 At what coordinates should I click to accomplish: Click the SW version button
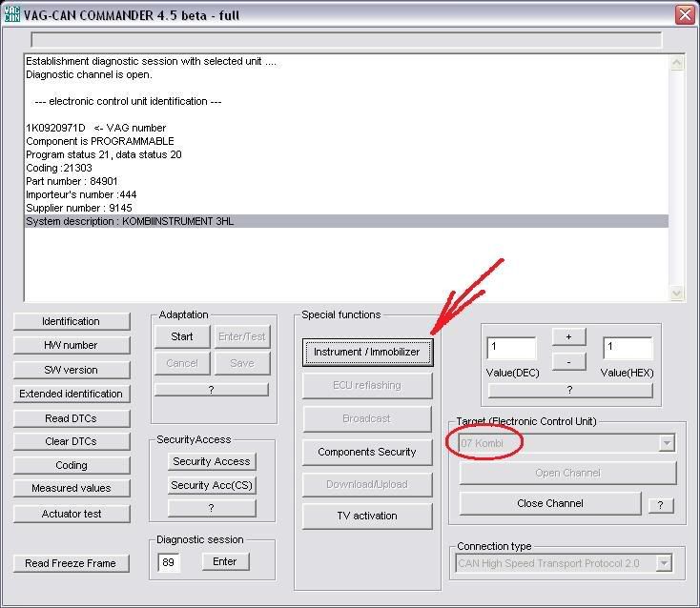(x=72, y=370)
